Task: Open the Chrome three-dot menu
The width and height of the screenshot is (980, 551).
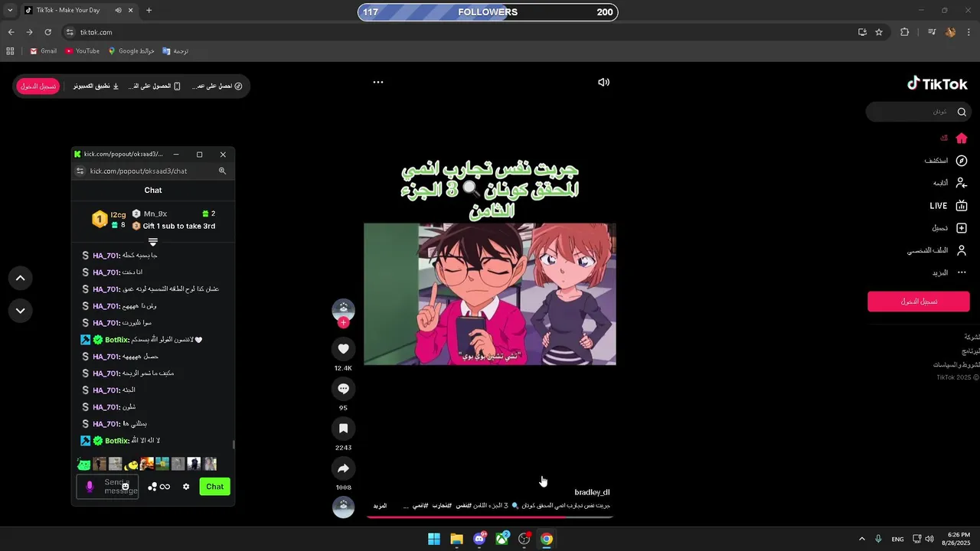Action: (x=969, y=32)
